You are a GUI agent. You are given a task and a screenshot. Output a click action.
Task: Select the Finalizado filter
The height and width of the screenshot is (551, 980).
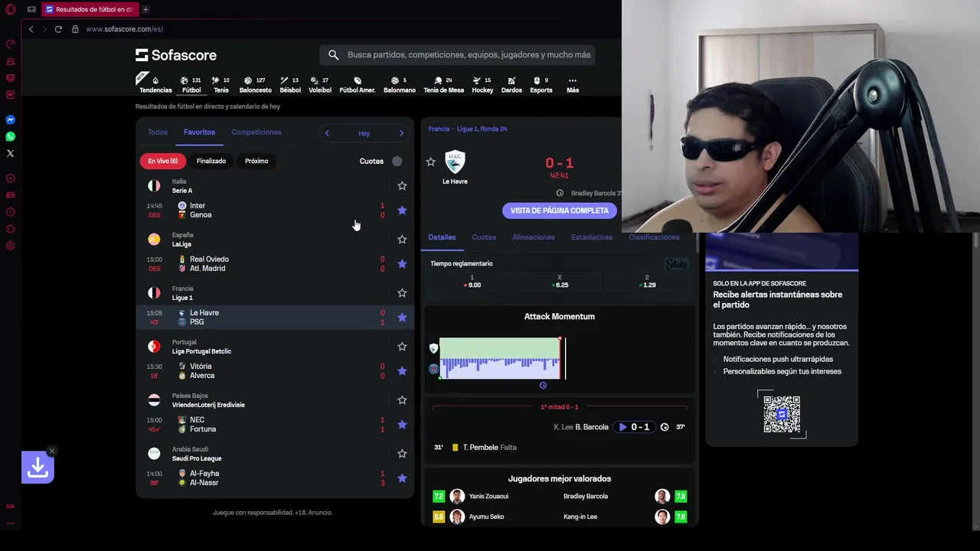pyautogui.click(x=211, y=161)
